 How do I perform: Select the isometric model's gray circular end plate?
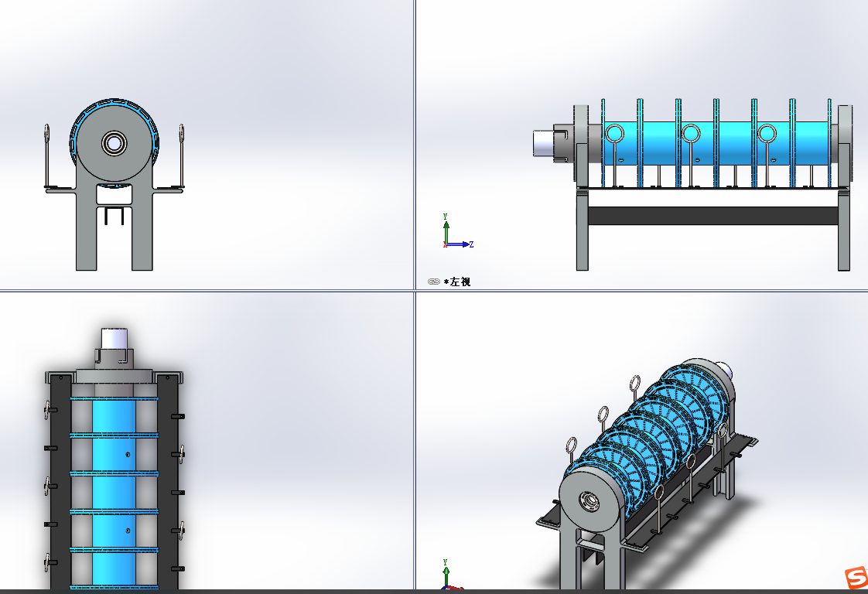(x=590, y=501)
